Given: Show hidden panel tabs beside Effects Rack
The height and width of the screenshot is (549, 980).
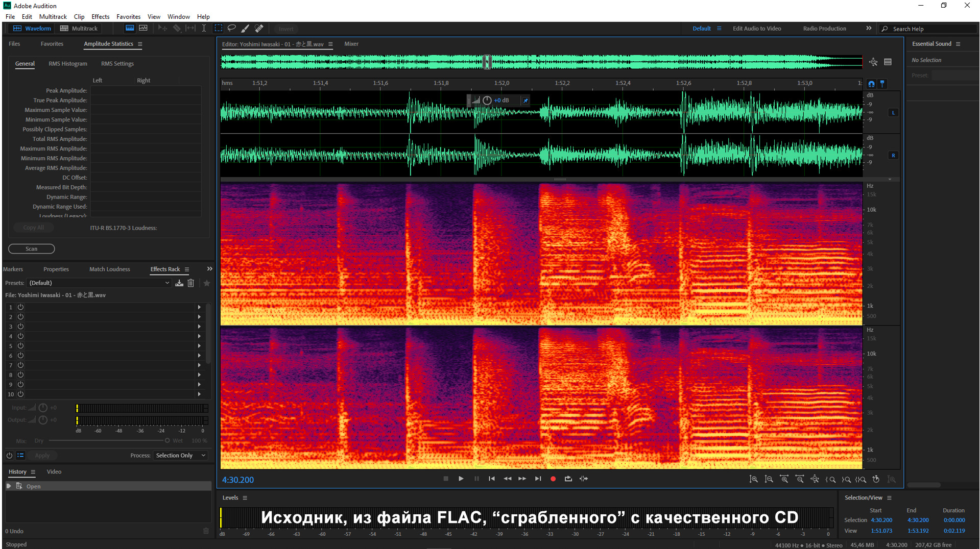Looking at the screenshot, I should pyautogui.click(x=209, y=269).
